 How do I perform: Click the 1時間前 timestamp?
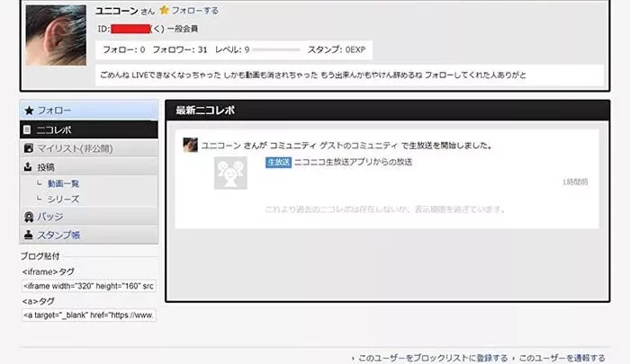575,182
